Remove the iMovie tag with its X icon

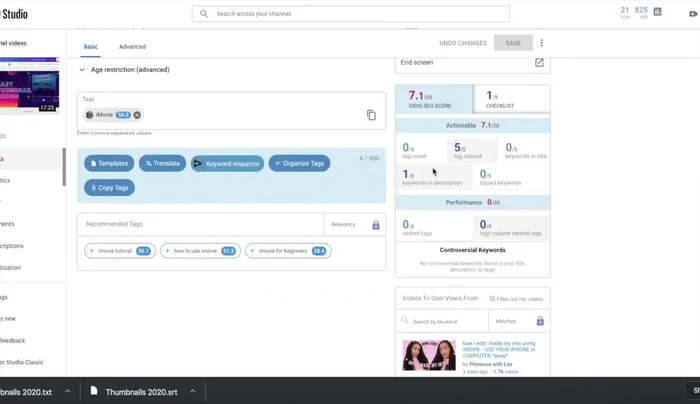click(137, 115)
